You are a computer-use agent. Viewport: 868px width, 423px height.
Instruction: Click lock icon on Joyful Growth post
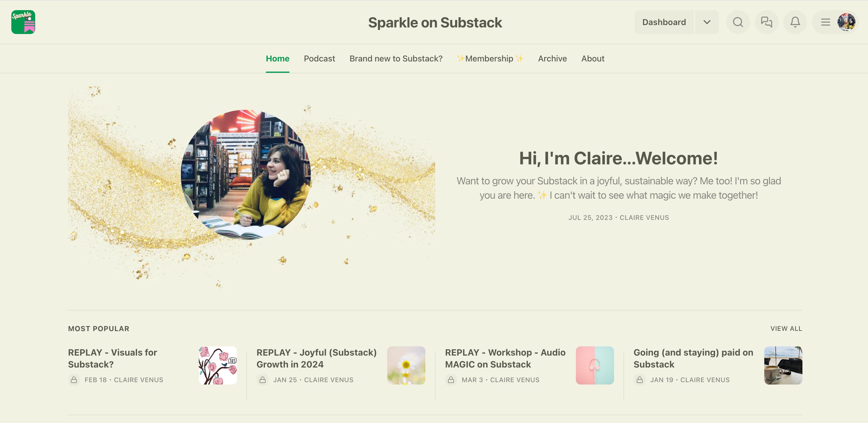coord(263,380)
